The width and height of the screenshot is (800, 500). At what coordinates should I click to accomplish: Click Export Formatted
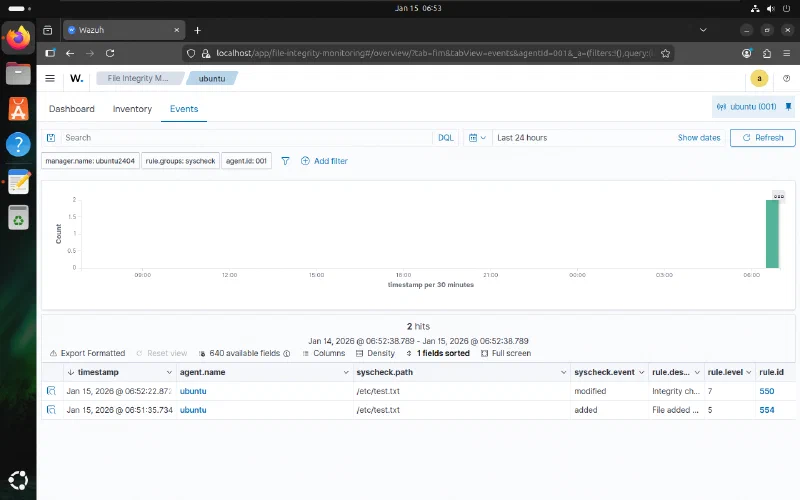point(87,353)
